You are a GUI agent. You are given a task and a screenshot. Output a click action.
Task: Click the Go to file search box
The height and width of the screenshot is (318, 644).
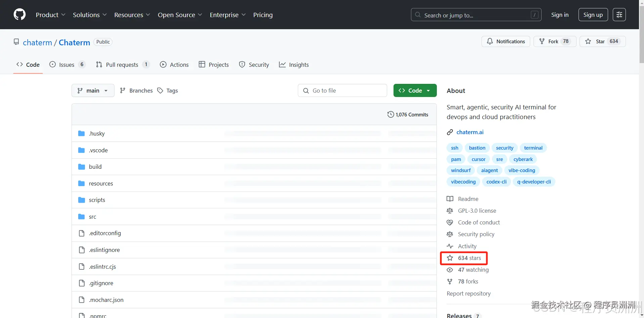tap(342, 91)
